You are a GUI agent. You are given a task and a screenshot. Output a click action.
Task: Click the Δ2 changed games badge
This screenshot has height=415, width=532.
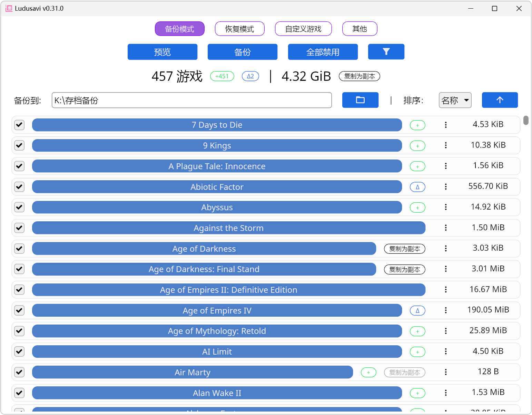[x=250, y=76]
